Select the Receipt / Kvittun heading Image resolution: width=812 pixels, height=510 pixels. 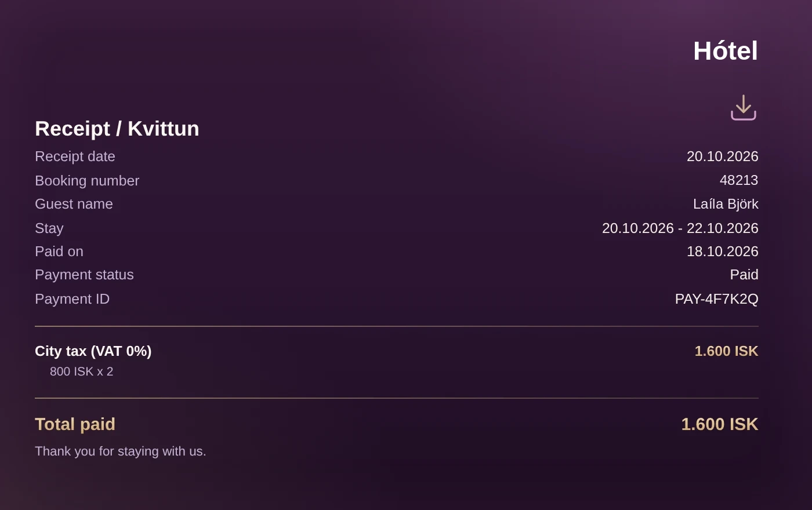coord(117,129)
